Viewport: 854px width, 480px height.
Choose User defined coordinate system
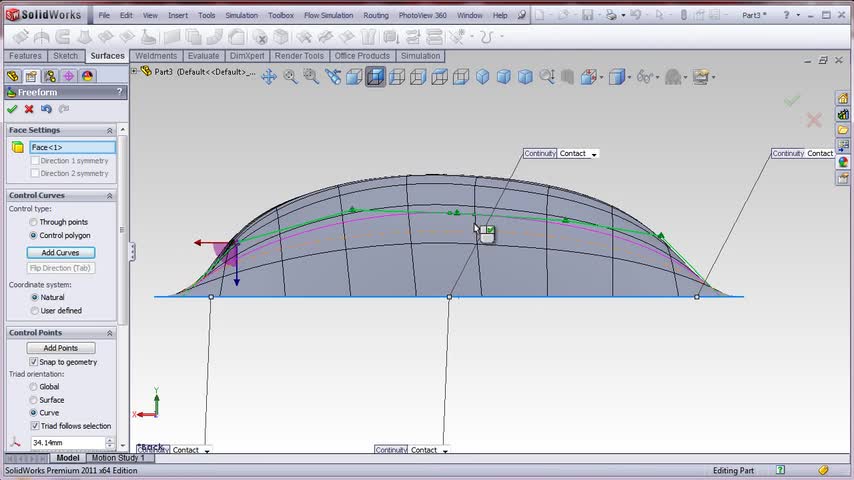click(x=34, y=311)
